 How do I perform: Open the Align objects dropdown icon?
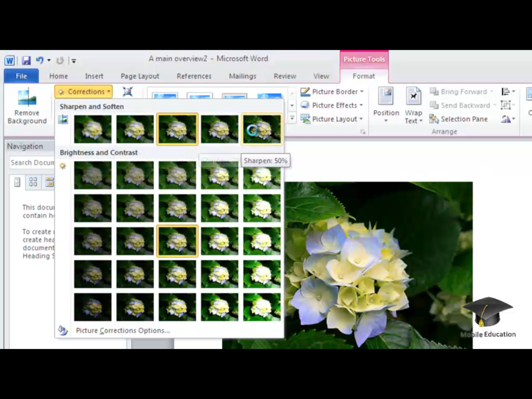click(508, 92)
